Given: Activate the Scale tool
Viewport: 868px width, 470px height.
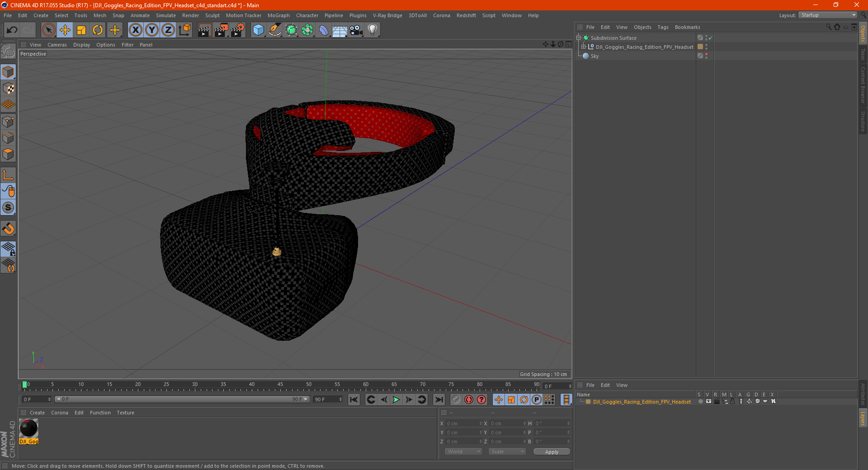Looking at the screenshot, I should 81,30.
